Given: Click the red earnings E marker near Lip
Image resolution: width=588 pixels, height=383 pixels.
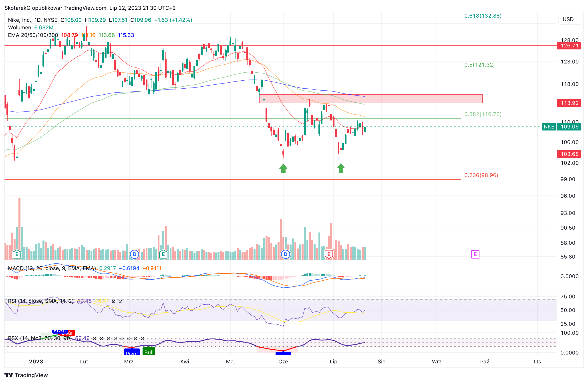Looking at the screenshot, I should pos(329,254).
